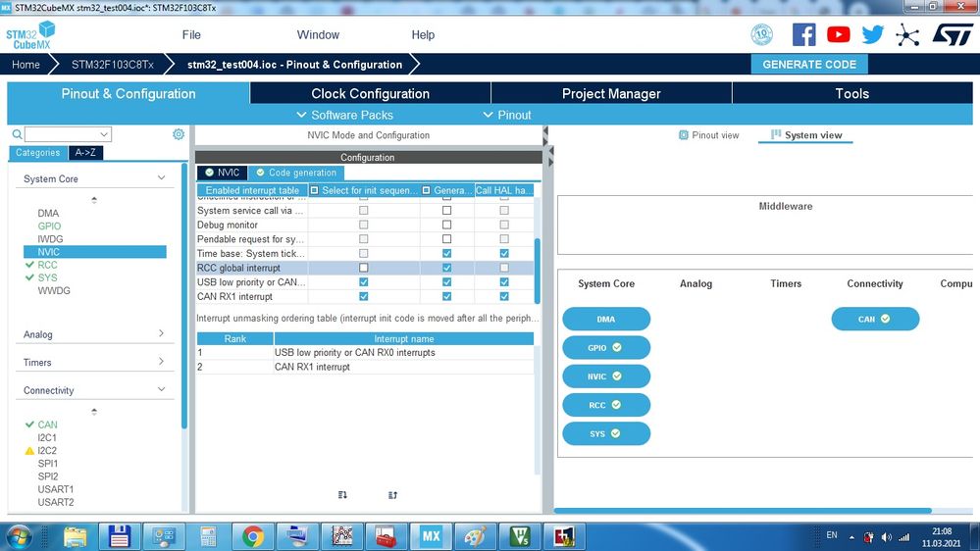The height and width of the screenshot is (551, 980).
Task: Click the GENERATE CODE button
Action: 809,65
